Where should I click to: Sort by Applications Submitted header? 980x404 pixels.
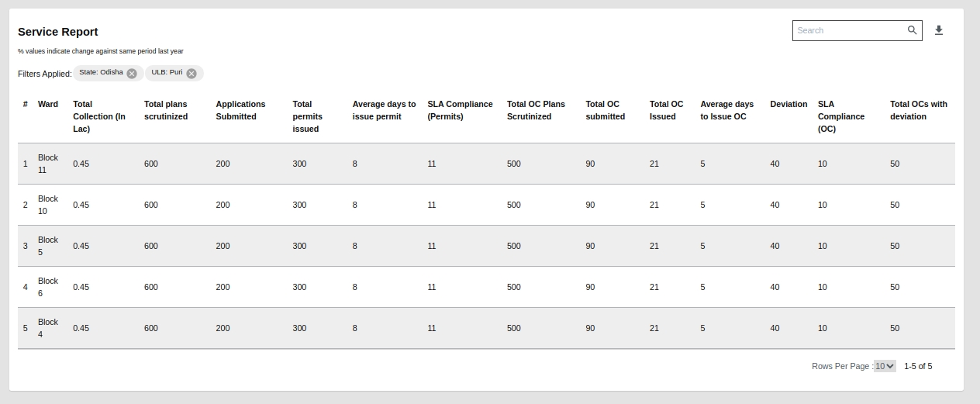pyautogui.click(x=240, y=110)
